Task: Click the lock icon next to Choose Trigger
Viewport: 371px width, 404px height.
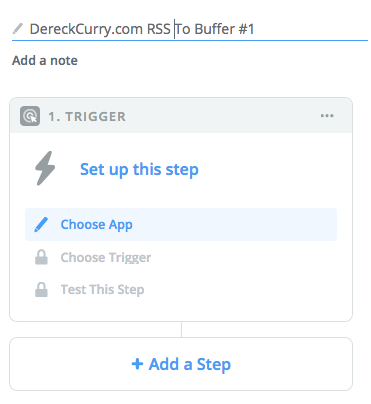Action: [41, 257]
